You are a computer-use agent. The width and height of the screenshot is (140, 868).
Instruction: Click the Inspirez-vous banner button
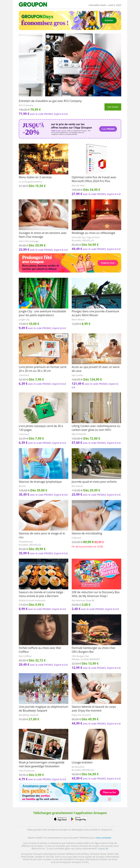(107, 263)
